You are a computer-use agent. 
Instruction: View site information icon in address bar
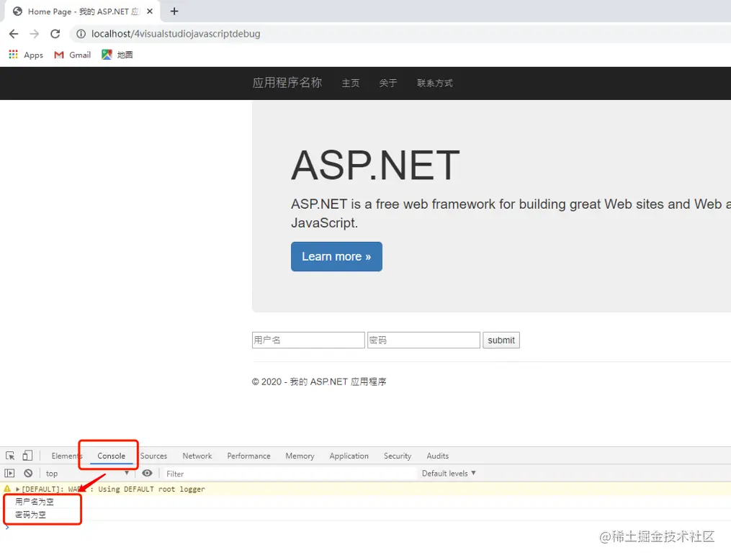tap(81, 34)
